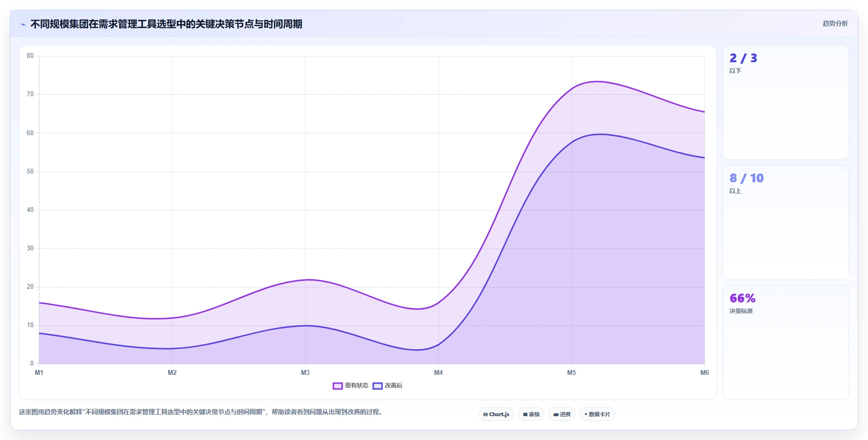
Task: Click the 改善后 line point at M3
Action: point(305,326)
